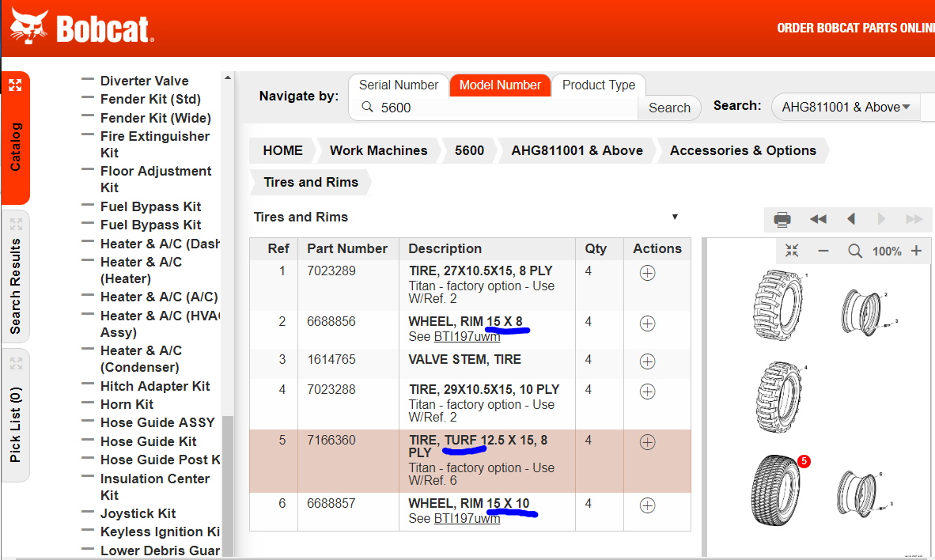The height and width of the screenshot is (560, 935).
Task: Go to next diagram page
Action: [x=881, y=219]
